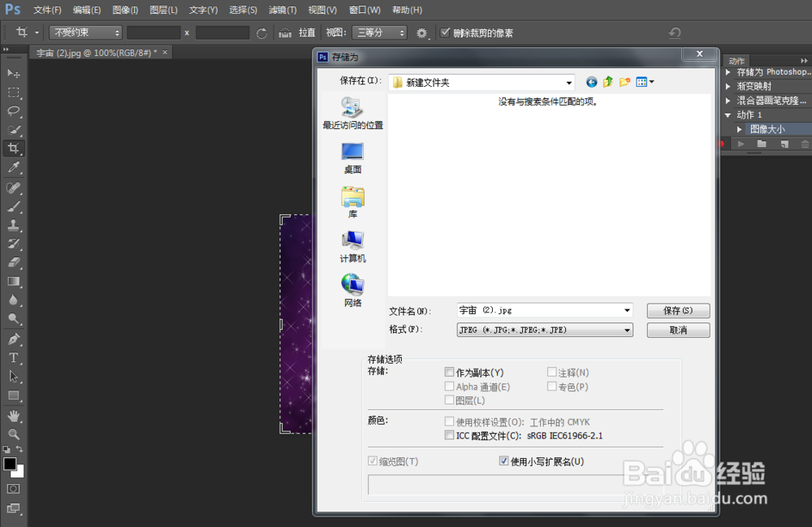The height and width of the screenshot is (527, 812).
Task: Click the change screen mode icon
Action: [x=14, y=508]
